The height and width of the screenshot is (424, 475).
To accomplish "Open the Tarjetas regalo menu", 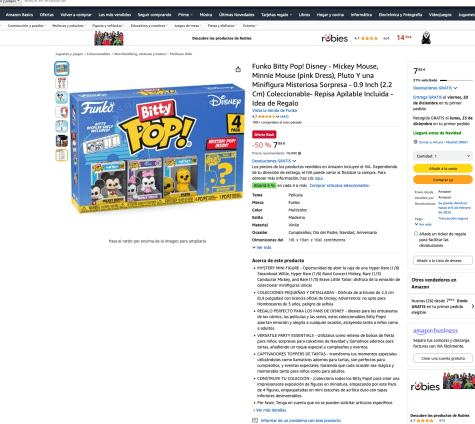I will tap(276, 15).
